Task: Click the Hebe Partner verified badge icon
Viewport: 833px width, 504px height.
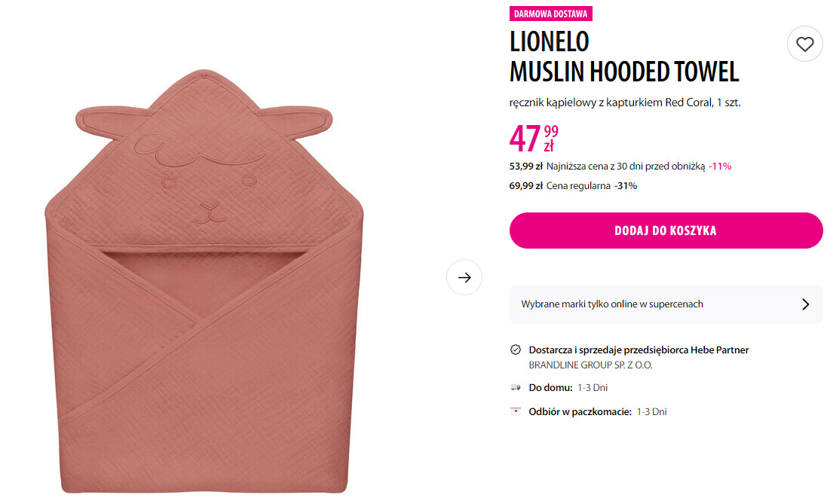Action: [x=516, y=350]
